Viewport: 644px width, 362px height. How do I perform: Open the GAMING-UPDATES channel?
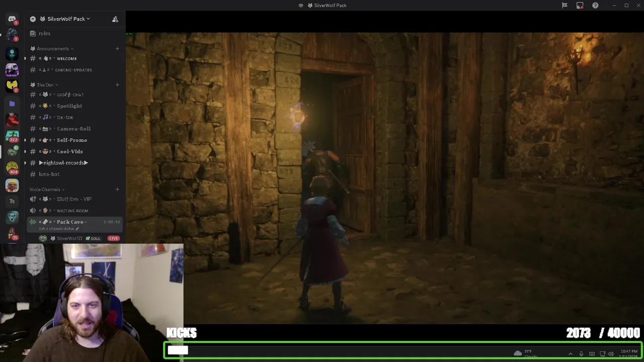(x=73, y=70)
